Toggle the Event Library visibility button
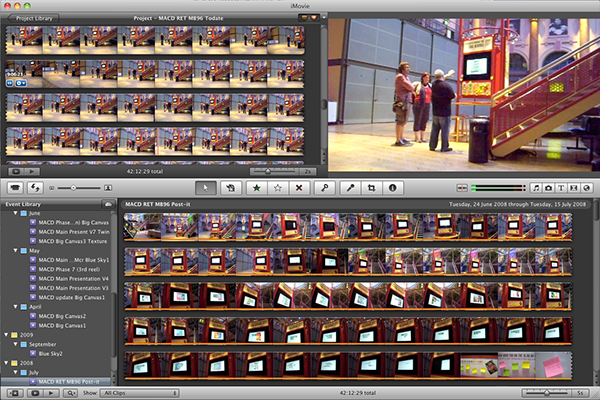Screen dimensions: 600x400 [15, 393]
